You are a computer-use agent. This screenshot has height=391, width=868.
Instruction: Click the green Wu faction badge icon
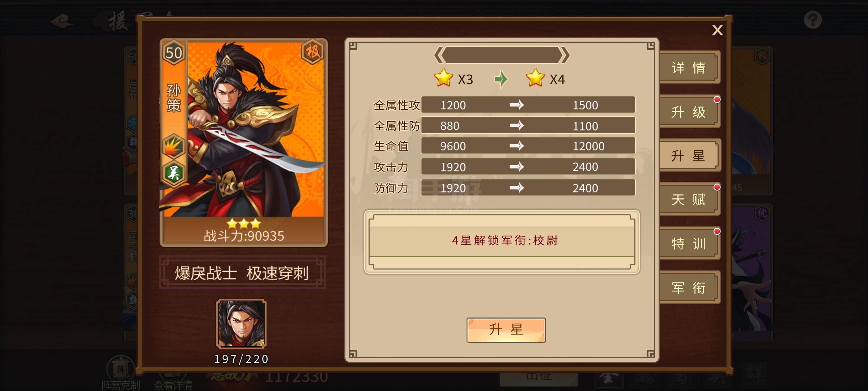[174, 173]
